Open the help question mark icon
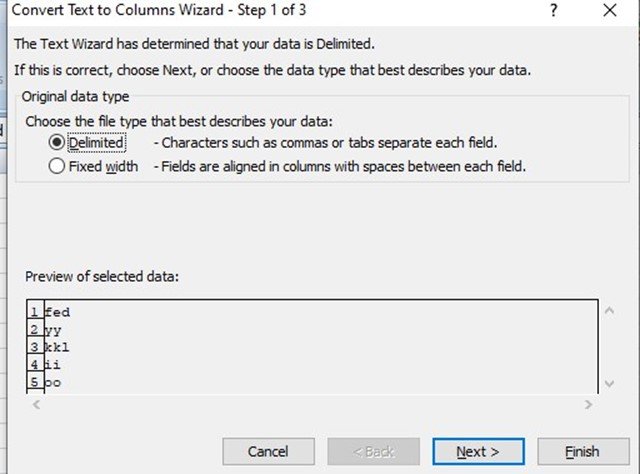640x474 pixels. point(553,10)
